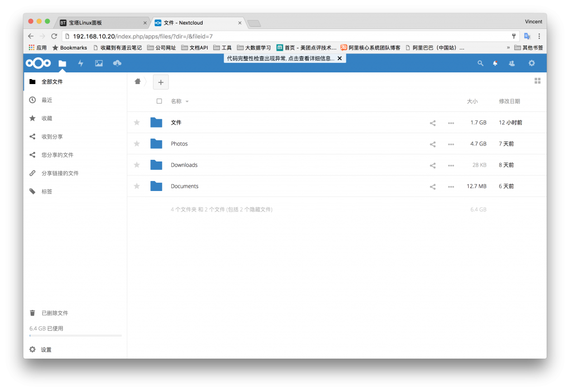
Task: Open the Downloads folder
Action: pyautogui.click(x=184, y=165)
